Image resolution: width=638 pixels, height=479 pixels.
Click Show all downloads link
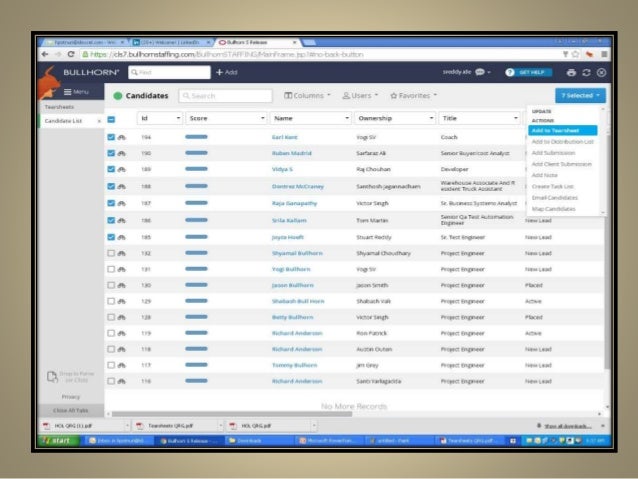(x=568, y=426)
